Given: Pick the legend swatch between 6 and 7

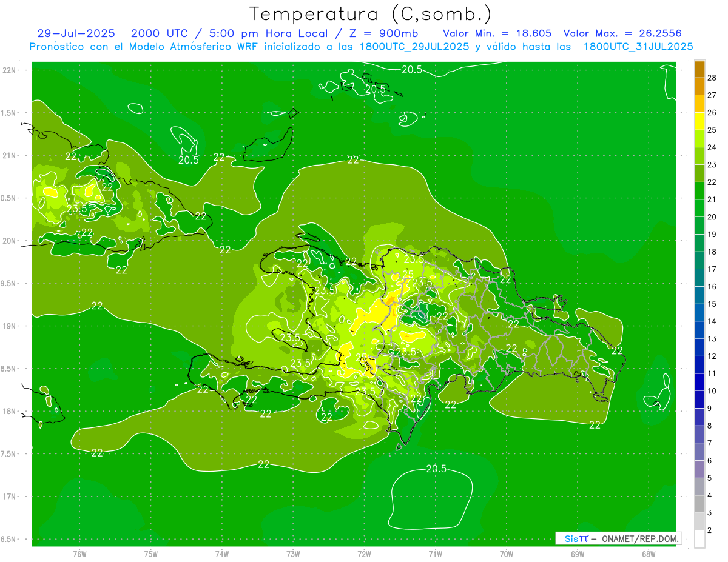Looking at the screenshot, I should pyautogui.click(x=699, y=452).
